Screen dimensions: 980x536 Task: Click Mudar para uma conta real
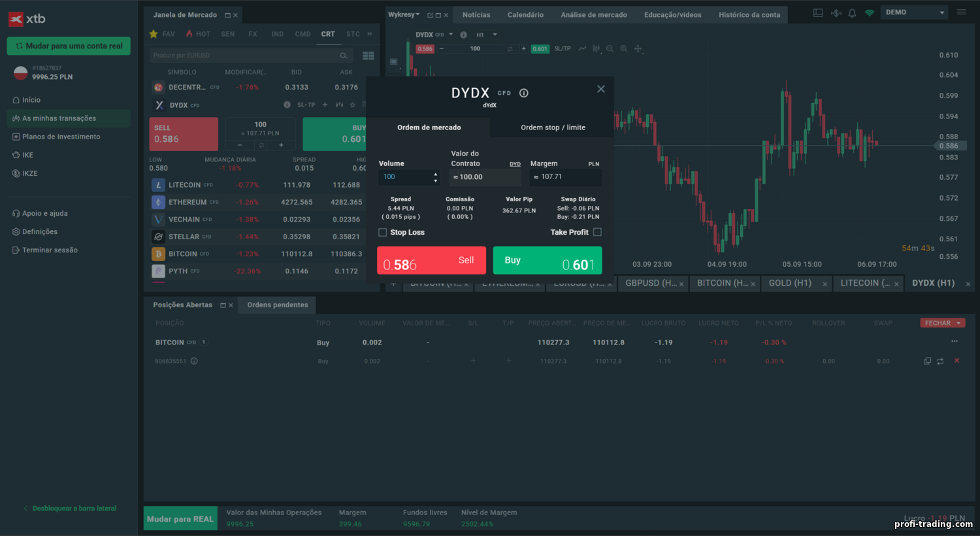(x=68, y=46)
